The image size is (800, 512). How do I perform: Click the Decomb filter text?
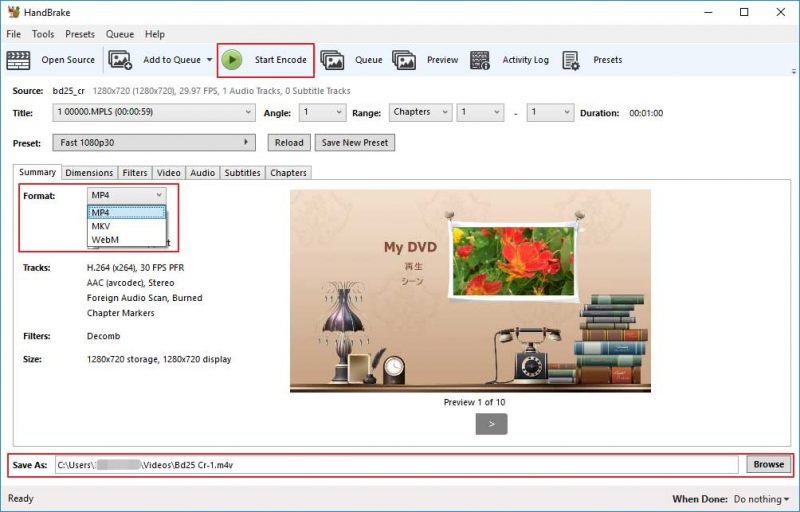point(104,336)
